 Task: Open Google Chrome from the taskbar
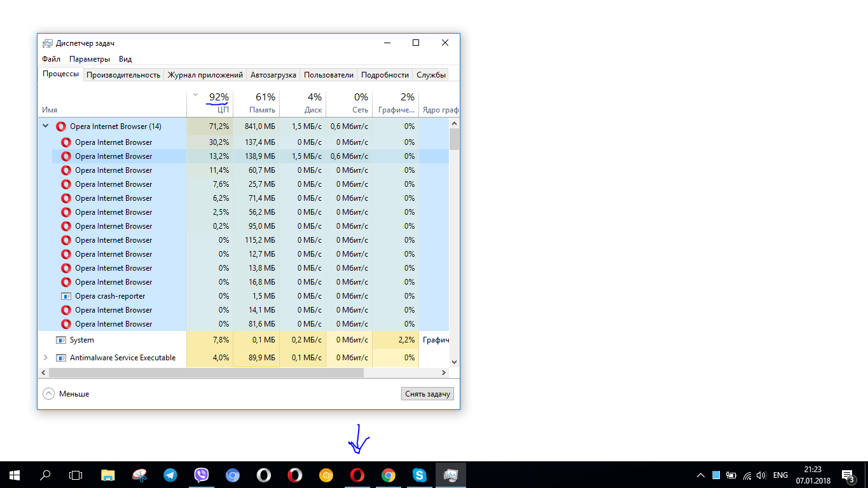[388, 475]
